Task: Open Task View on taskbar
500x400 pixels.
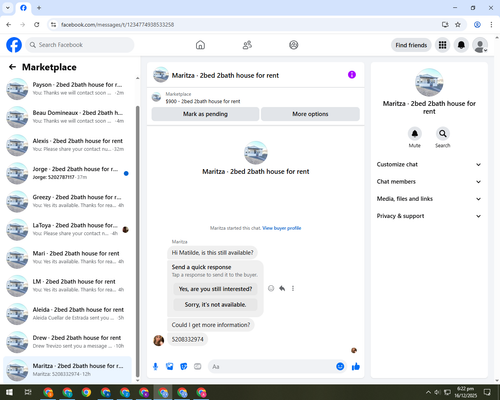Action: click(28, 392)
